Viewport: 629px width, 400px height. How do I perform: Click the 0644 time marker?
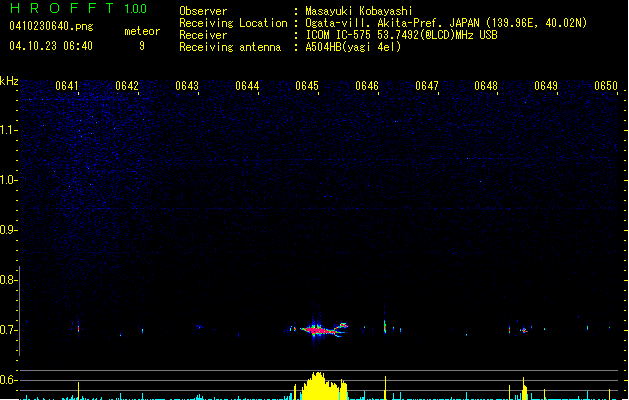click(247, 86)
